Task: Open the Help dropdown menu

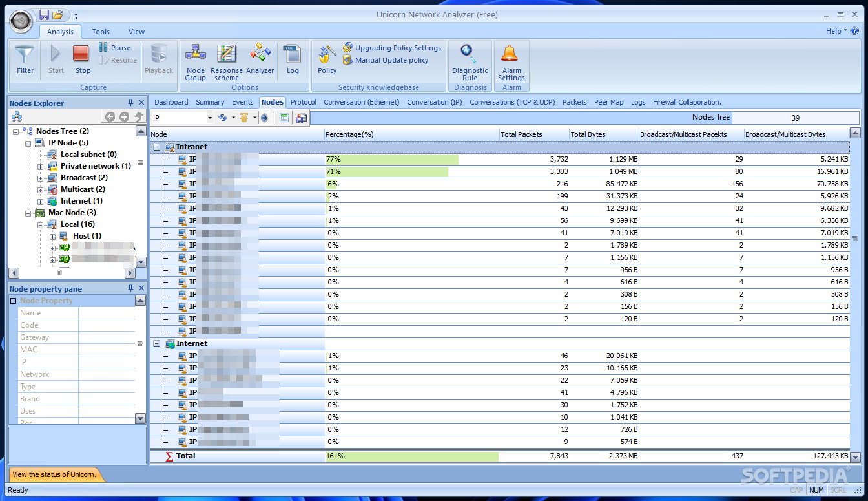Action: point(836,31)
